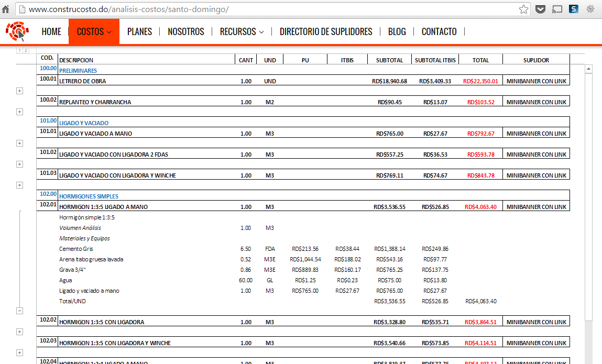Viewport: 602px width, 364px height.
Task: Select PU value RD$1,044.54
Action: (x=305, y=260)
